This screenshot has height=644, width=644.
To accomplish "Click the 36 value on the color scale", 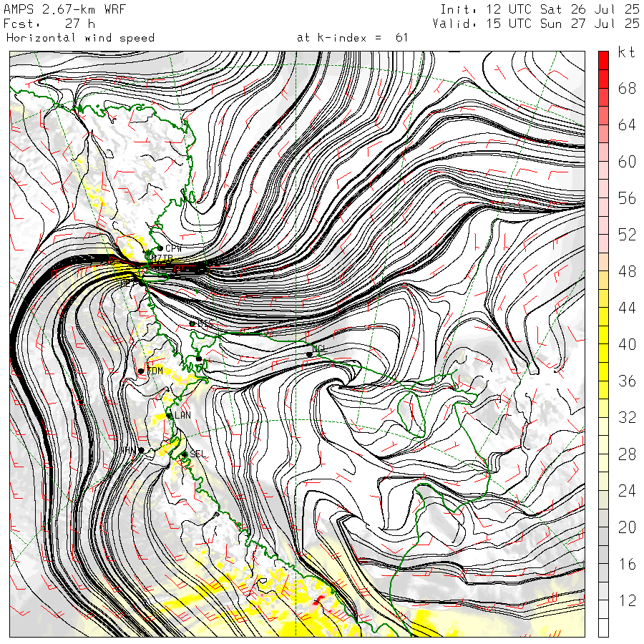I will click(627, 381).
